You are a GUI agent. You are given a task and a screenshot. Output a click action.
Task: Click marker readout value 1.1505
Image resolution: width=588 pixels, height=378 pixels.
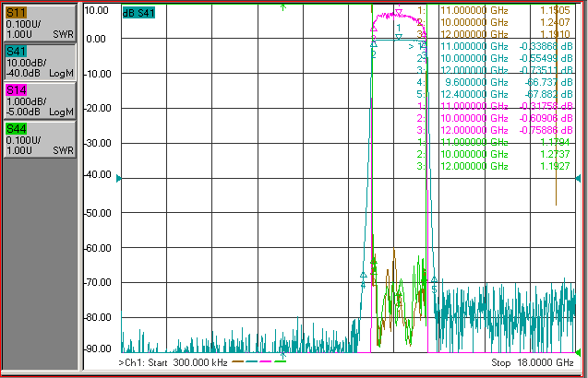click(555, 10)
